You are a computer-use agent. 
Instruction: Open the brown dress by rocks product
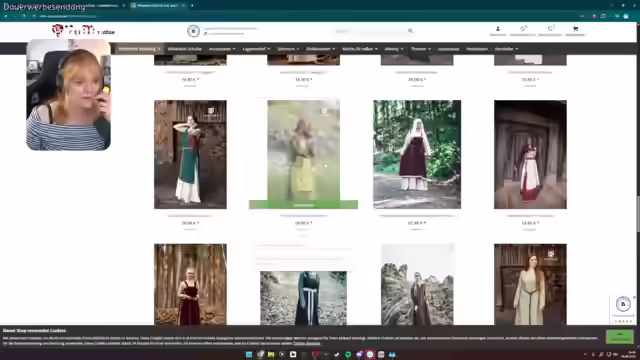[x=417, y=284]
